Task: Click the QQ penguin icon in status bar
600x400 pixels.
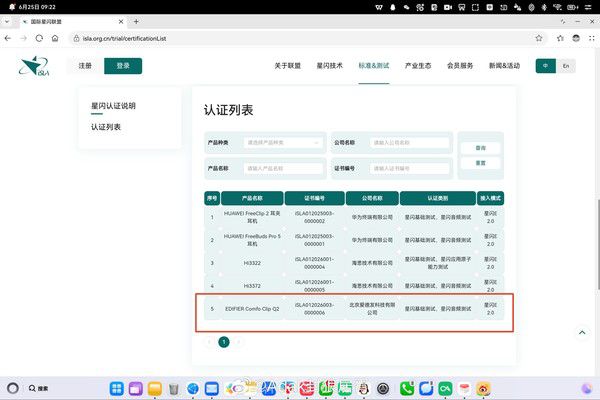Action: click(x=393, y=7)
